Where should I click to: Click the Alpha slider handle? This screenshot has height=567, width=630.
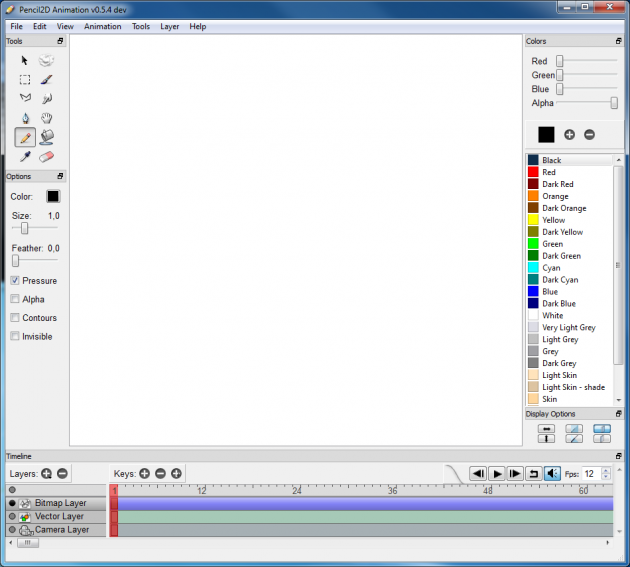click(614, 103)
